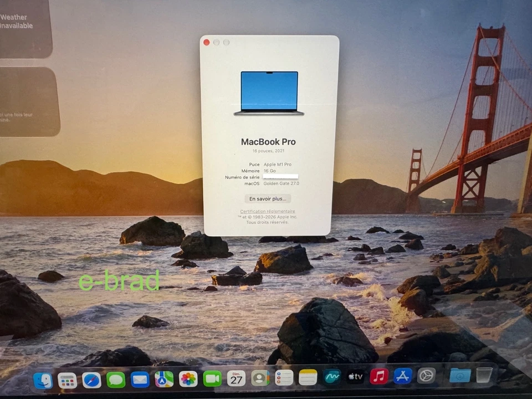Open the Photos app

pyautogui.click(x=188, y=379)
